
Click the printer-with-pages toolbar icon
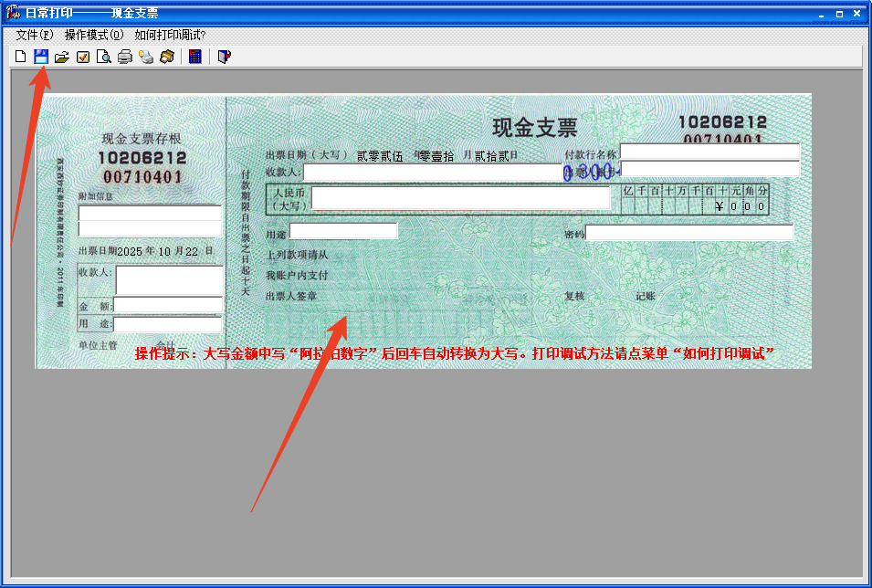click(146, 57)
